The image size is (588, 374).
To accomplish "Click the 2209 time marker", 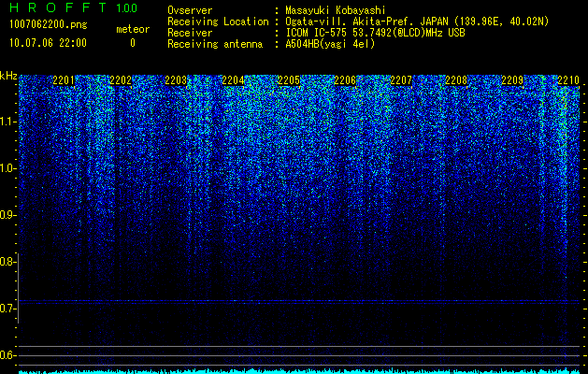I will click(512, 79).
